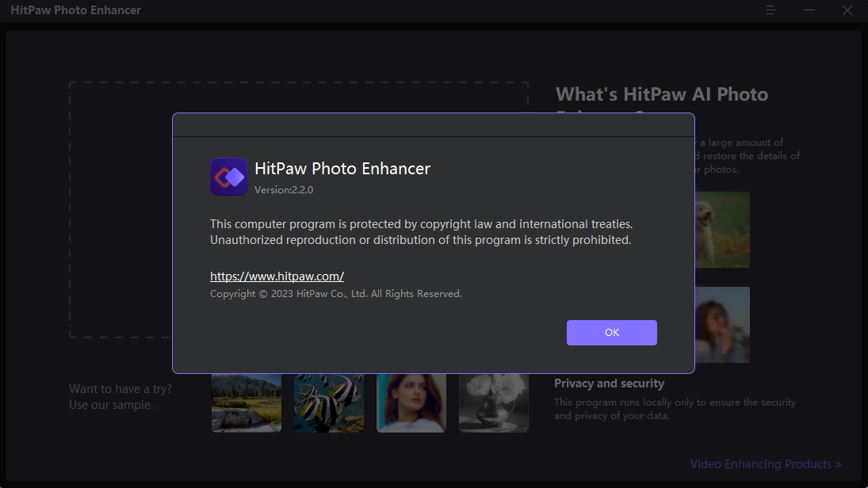Select the mountain landscape sample thumbnail
The image size is (868, 488).
click(247, 402)
